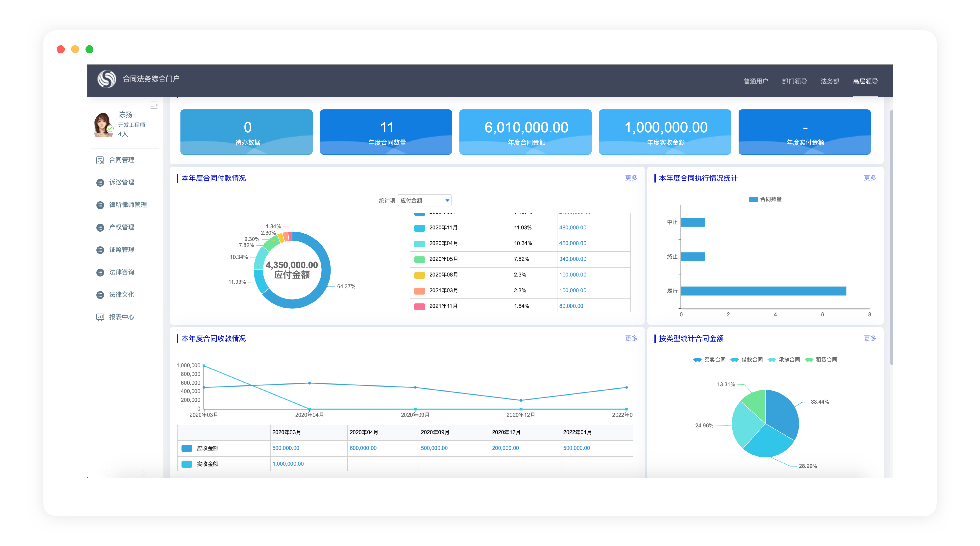This screenshot has width=980, height=546.
Task: Click the 450,000.00 amount link
Action: pos(572,243)
